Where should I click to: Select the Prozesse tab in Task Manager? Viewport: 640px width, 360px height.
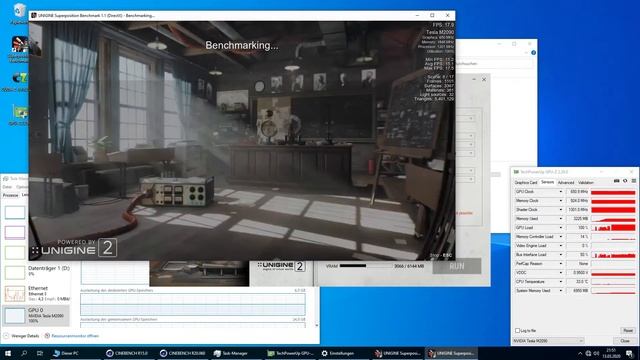click(11, 195)
